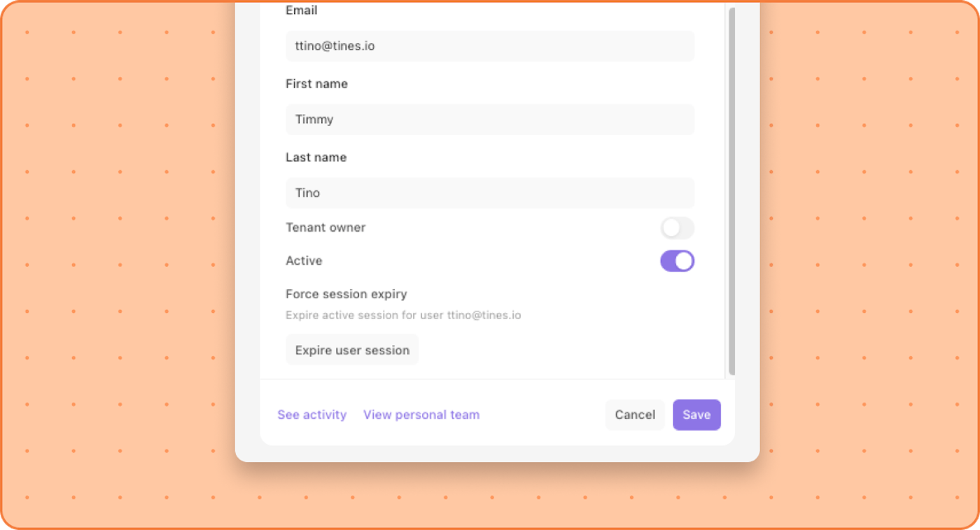Save the user changes
Viewport: 980px width, 530px height.
pos(696,415)
